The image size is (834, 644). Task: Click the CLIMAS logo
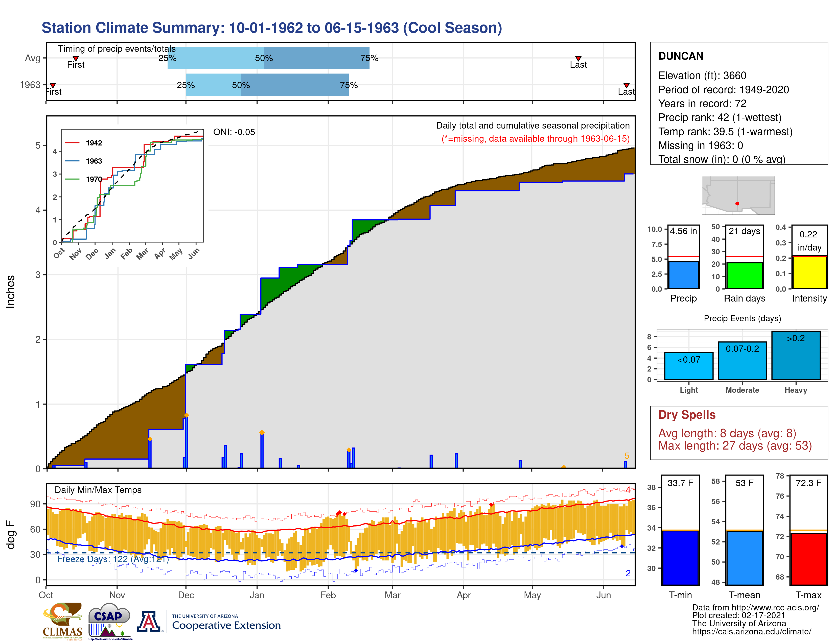[63, 621]
